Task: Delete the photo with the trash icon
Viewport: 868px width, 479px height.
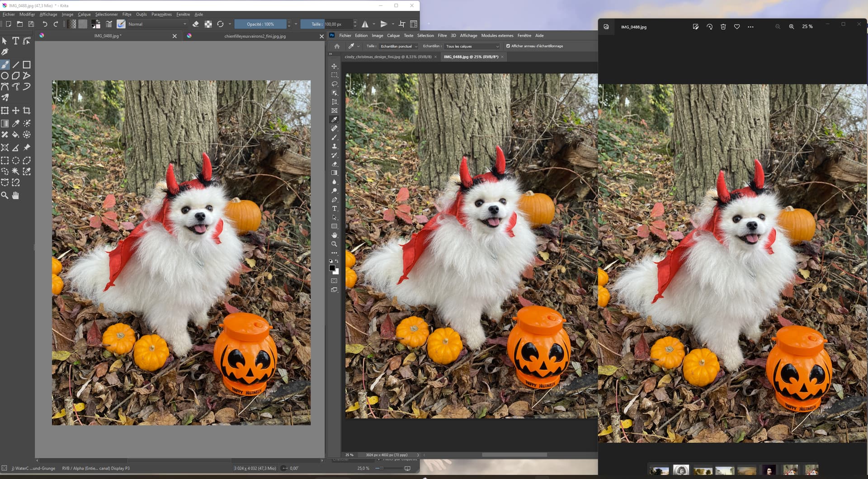Action: (x=723, y=27)
